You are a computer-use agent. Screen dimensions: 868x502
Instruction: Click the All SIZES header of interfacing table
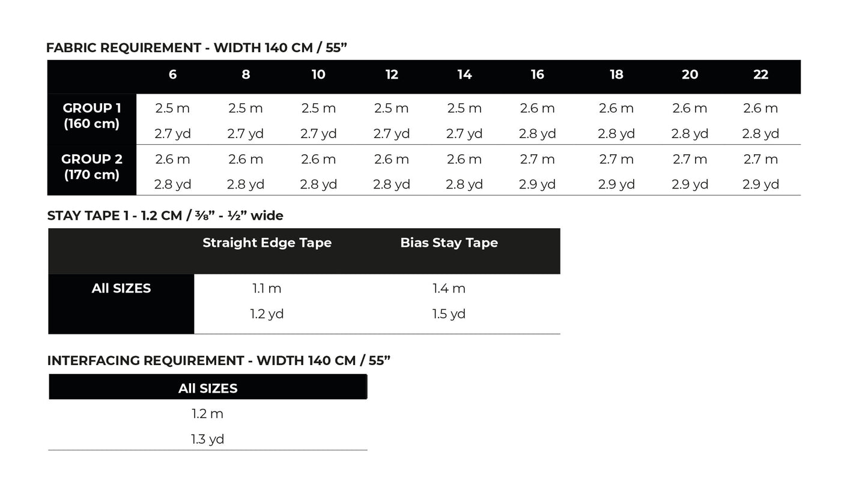[208, 389]
